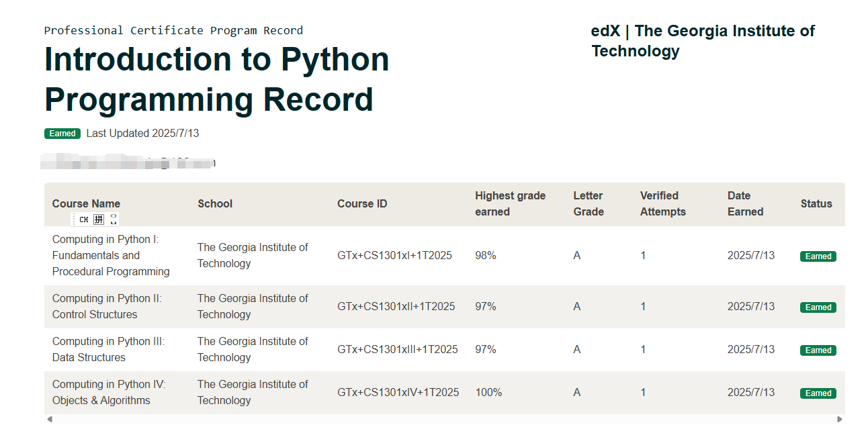Click verified attempts 1 in Data Structures row
The image size is (868, 433).
tap(643, 349)
